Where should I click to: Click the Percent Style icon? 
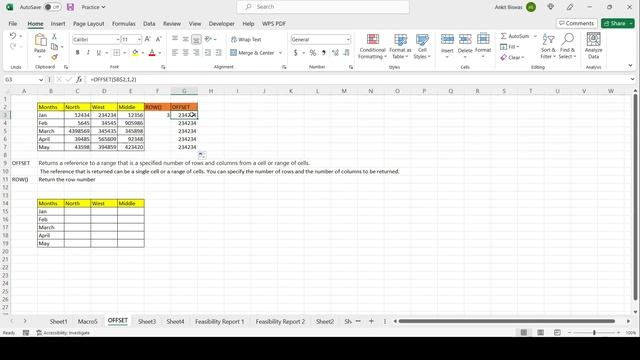click(313, 53)
